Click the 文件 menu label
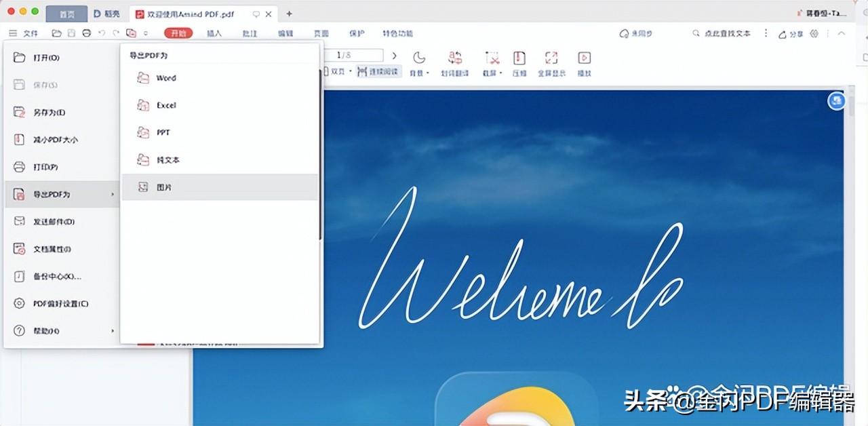The image size is (868, 426). coord(31,33)
